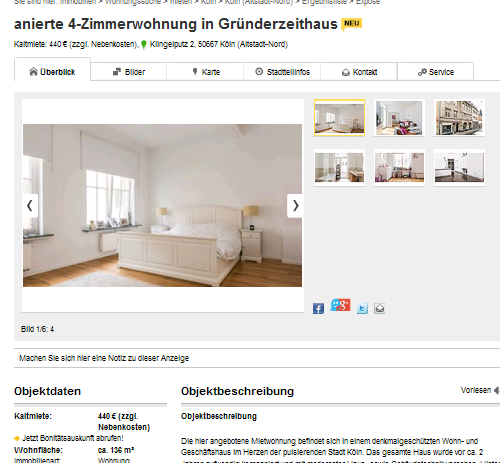The width and height of the screenshot is (500, 463).
Task: Select the building exterior thumbnail
Action: click(459, 118)
